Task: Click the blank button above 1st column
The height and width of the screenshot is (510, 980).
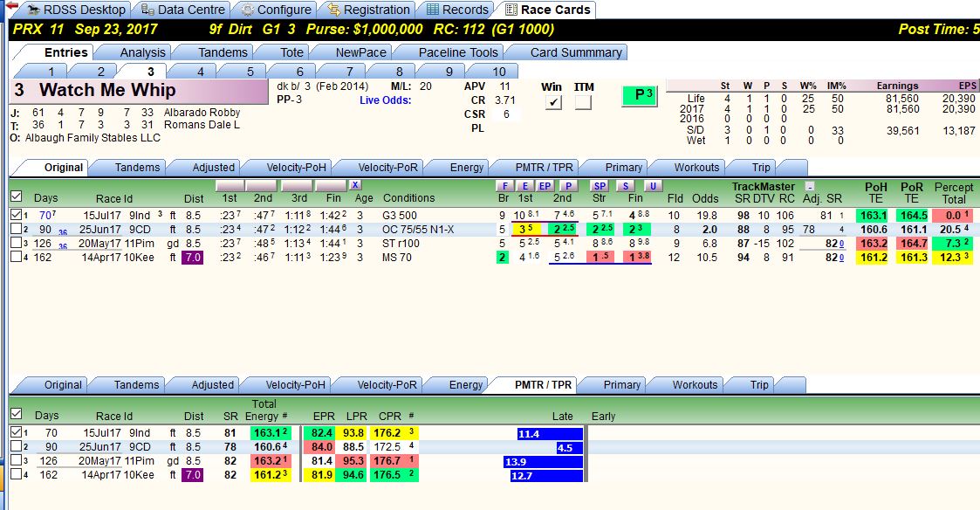Action: (230, 185)
